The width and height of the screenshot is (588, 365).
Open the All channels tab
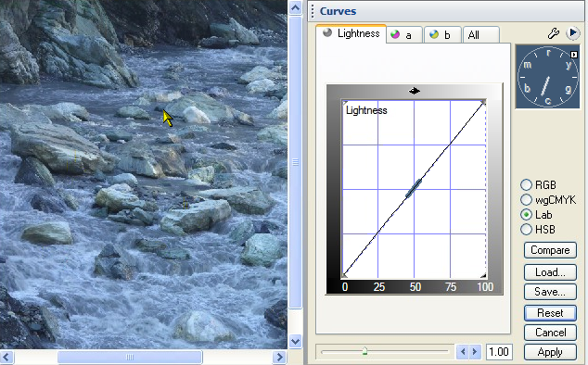(481, 35)
